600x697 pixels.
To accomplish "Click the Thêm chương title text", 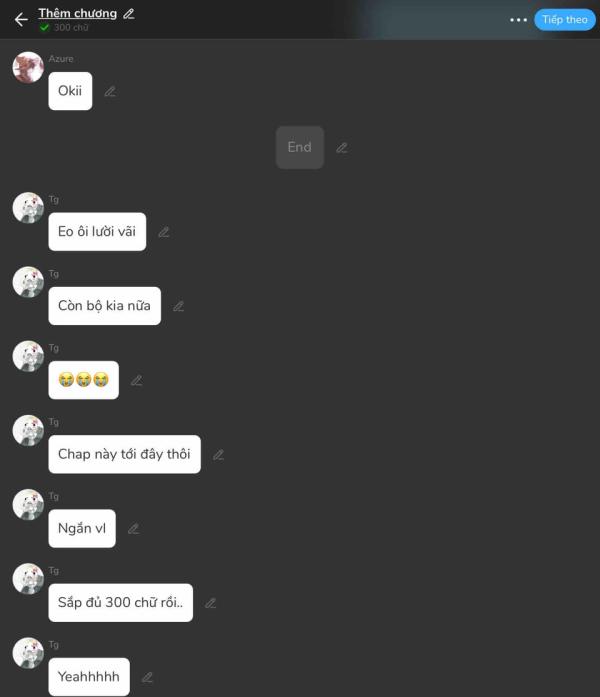I will tap(78, 13).
